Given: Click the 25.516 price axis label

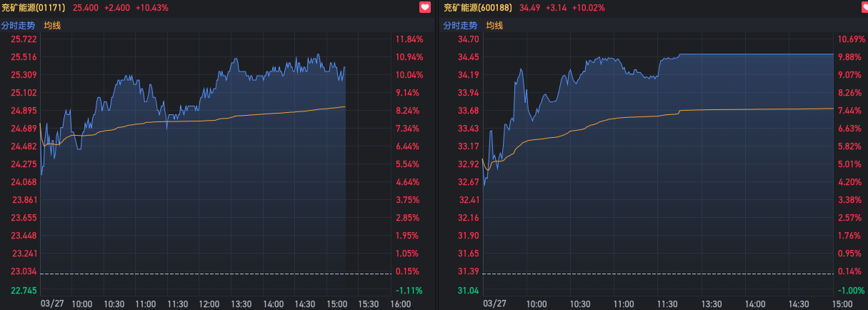Looking at the screenshot, I should pos(24,57).
